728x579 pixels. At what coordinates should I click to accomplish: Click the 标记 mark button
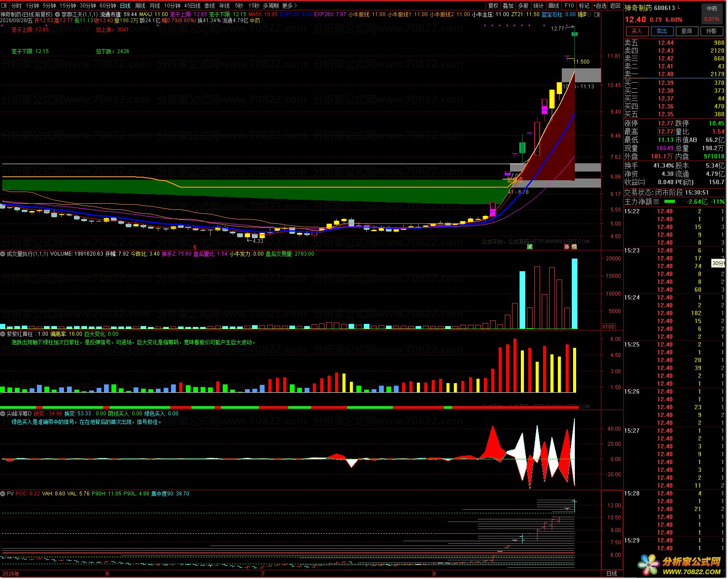coord(584,6)
